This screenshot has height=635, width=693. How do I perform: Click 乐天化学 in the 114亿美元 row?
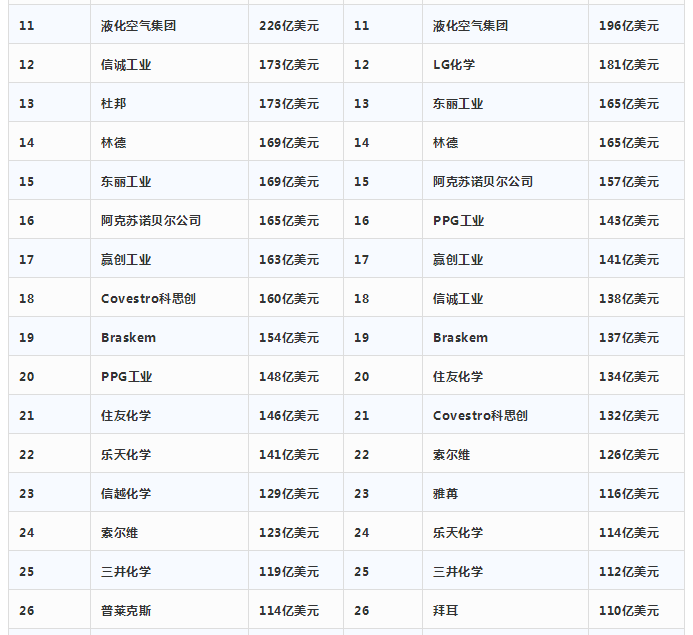tap(458, 532)
